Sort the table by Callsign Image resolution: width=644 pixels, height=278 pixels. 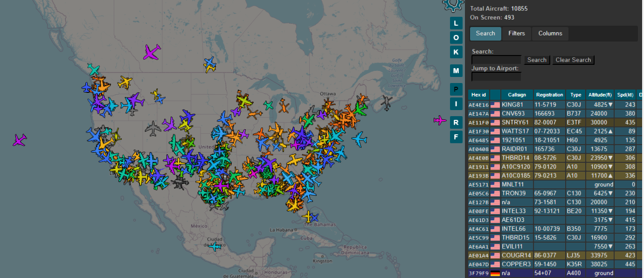click(517, 95)
